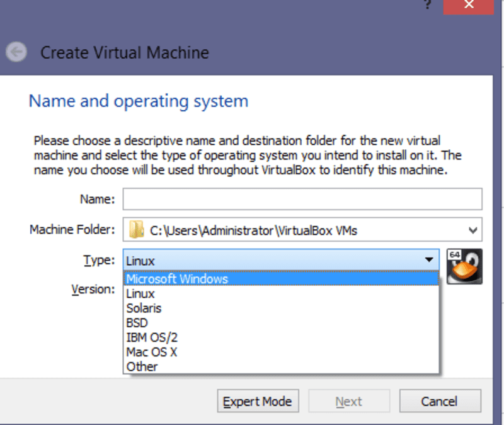Viewport: 504px width, 425px height.
Task: Collapse the Type dropdown showing Linux
Action: (x=281, y=259)
